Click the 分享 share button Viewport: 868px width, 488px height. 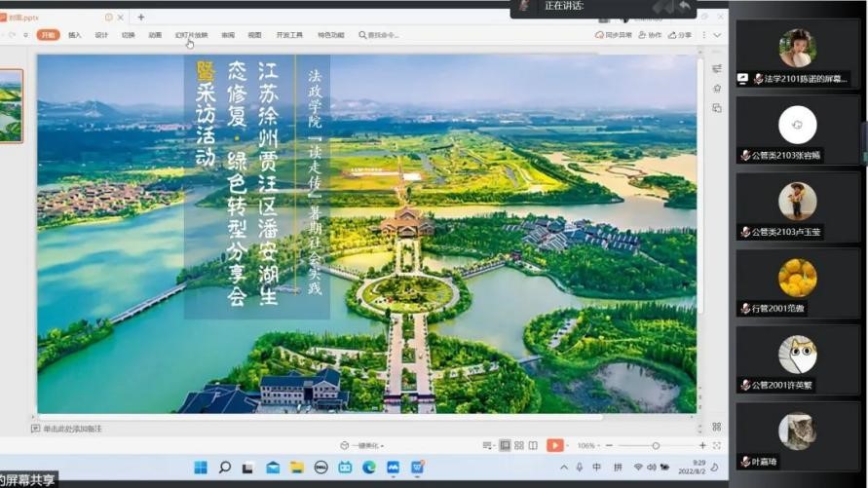click(681, 35)
